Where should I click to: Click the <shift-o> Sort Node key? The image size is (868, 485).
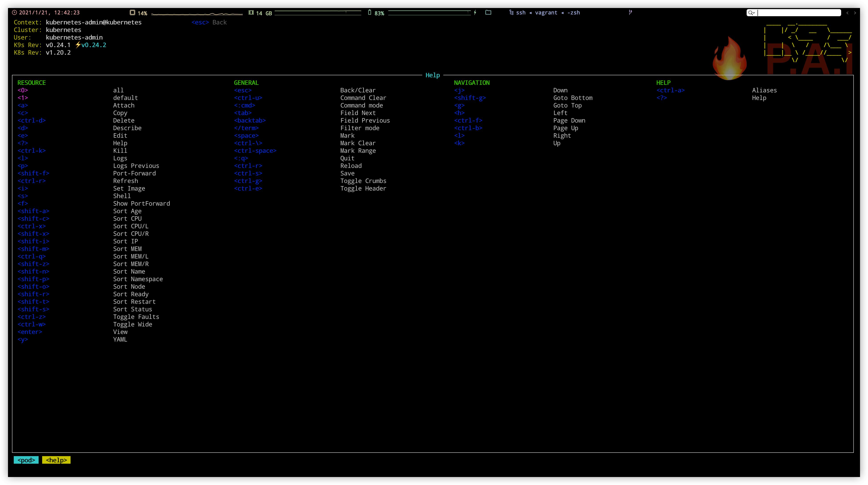[x=33, y=286]
